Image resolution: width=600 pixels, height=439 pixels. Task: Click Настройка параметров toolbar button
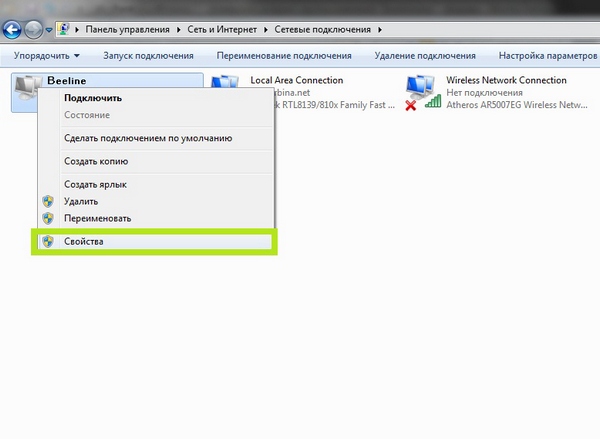[548, 56]
